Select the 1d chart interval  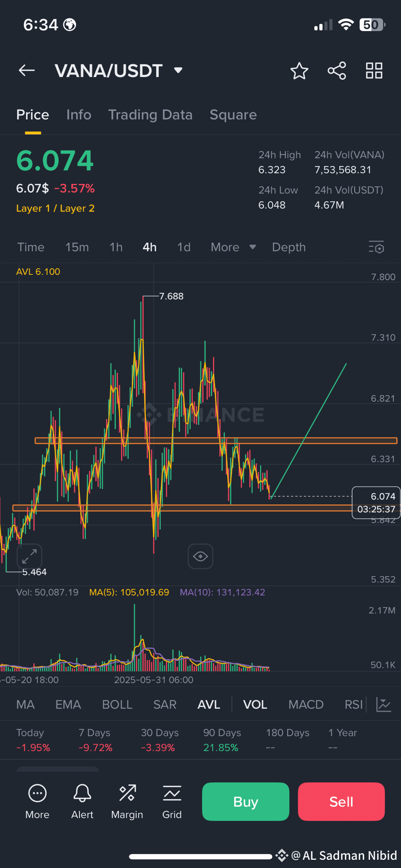tap(184, 247)
